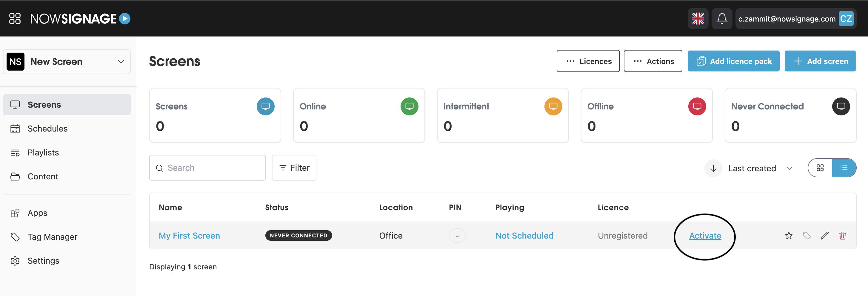Switch to list view layout
The width and height of the screenshot is (868, 296).
click(844, 168)
